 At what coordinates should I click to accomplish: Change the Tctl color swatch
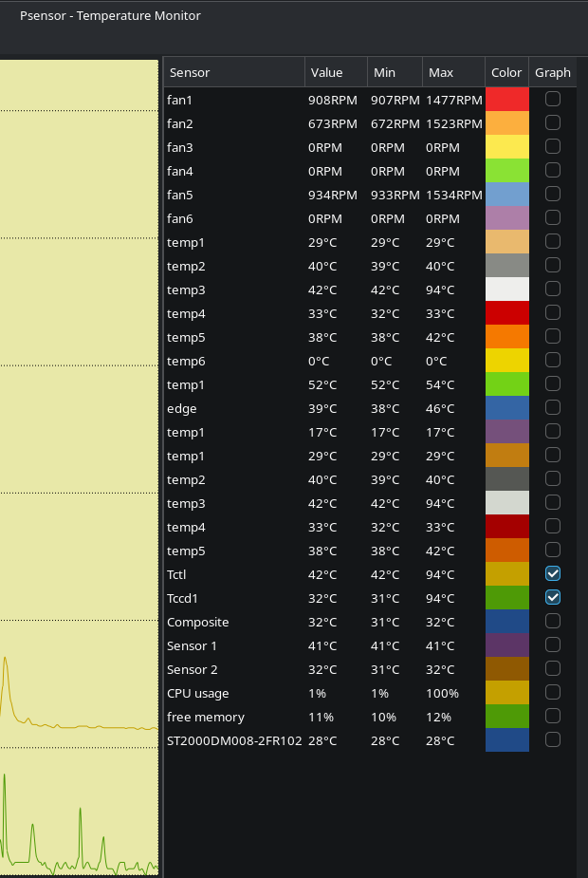(506, 574)
